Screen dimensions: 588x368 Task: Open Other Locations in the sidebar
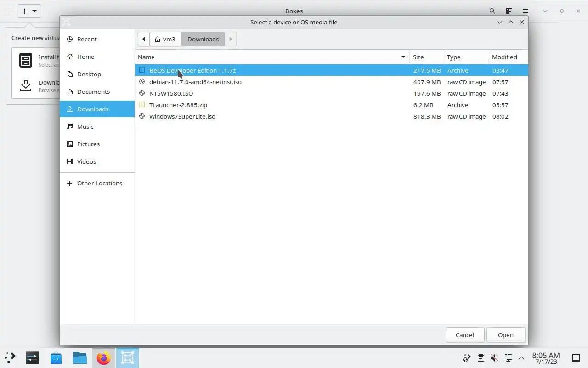[97, 183]
